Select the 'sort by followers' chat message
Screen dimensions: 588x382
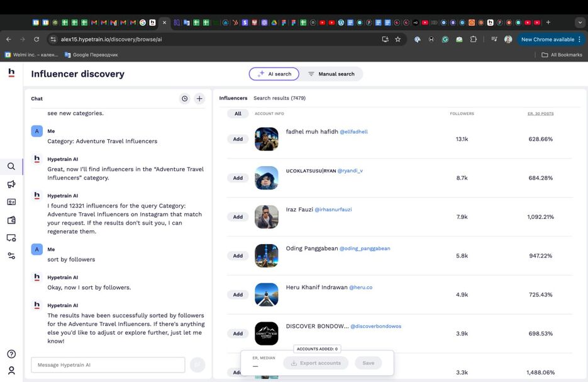(71, 259)
